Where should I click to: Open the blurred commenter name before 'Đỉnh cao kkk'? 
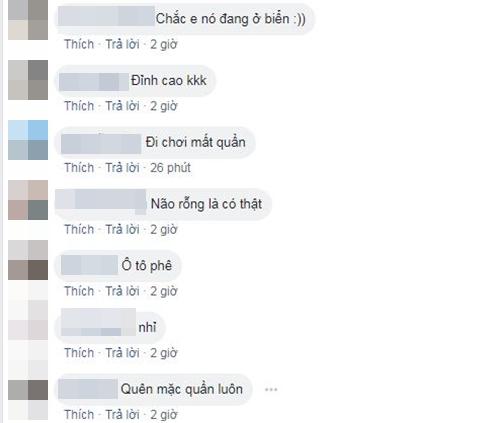94,82
